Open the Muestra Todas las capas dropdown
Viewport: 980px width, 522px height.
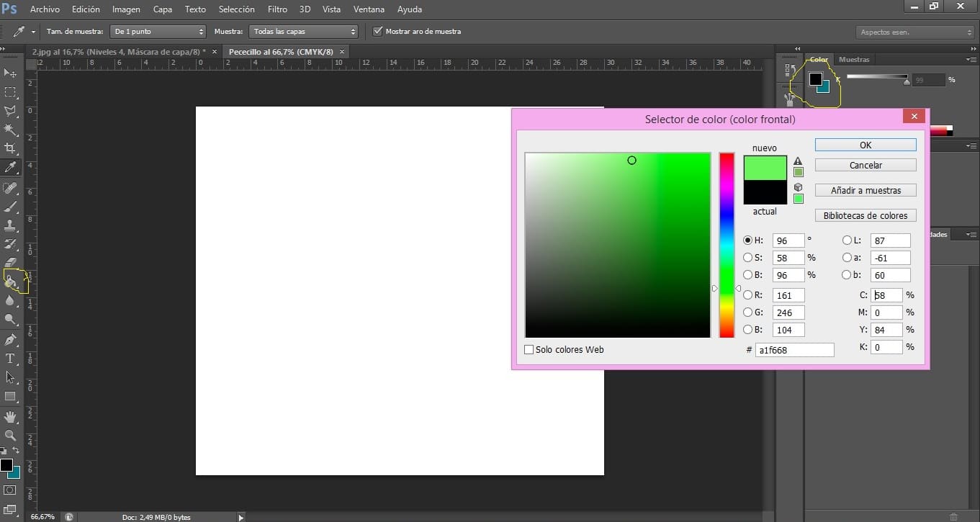coord(303,32)
